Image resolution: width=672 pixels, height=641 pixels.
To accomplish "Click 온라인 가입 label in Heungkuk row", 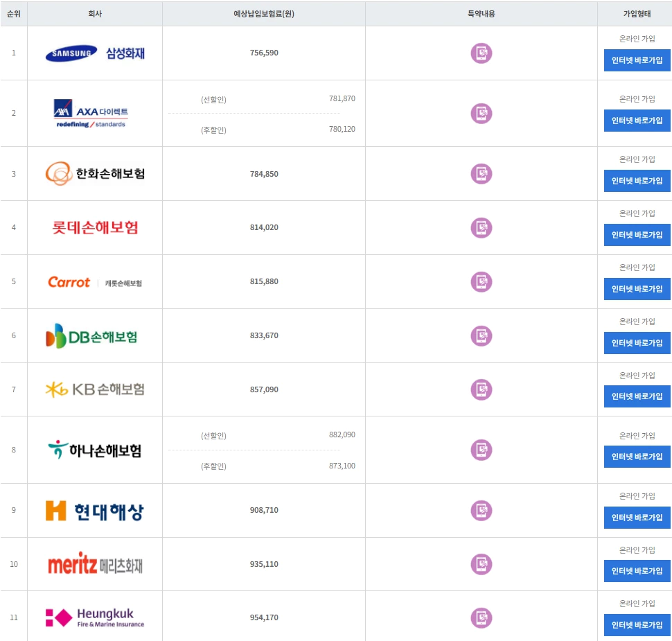I will [637, 604].
